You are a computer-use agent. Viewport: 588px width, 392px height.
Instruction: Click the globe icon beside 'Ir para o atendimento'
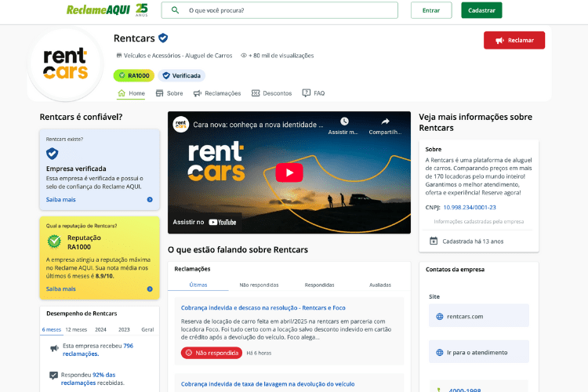tap(440, 352)
